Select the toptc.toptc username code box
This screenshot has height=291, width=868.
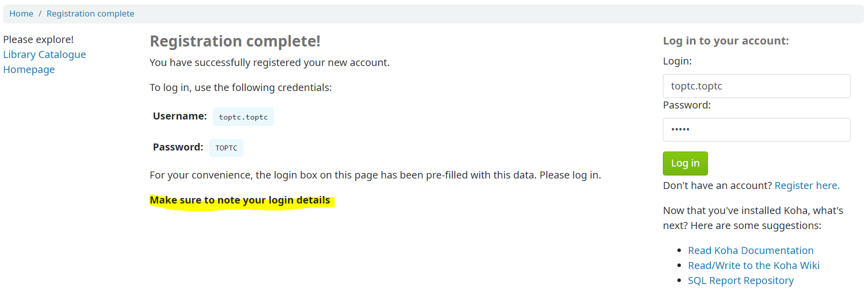[243, 117]
